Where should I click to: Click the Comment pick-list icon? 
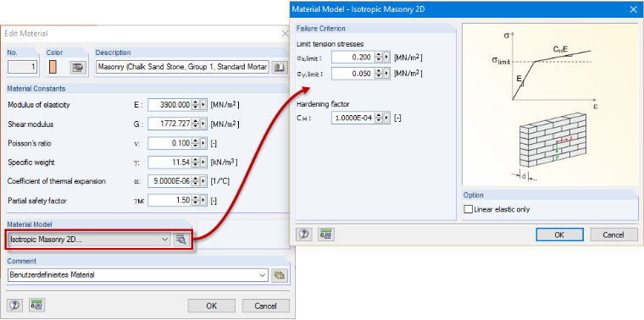coord(280,275)
